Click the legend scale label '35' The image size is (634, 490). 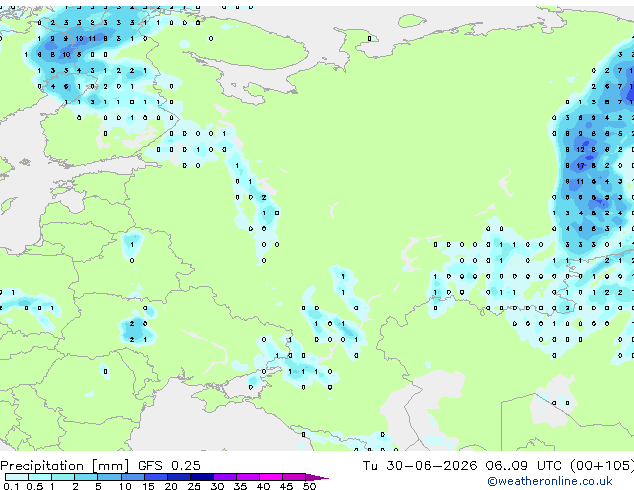[241, 486]
